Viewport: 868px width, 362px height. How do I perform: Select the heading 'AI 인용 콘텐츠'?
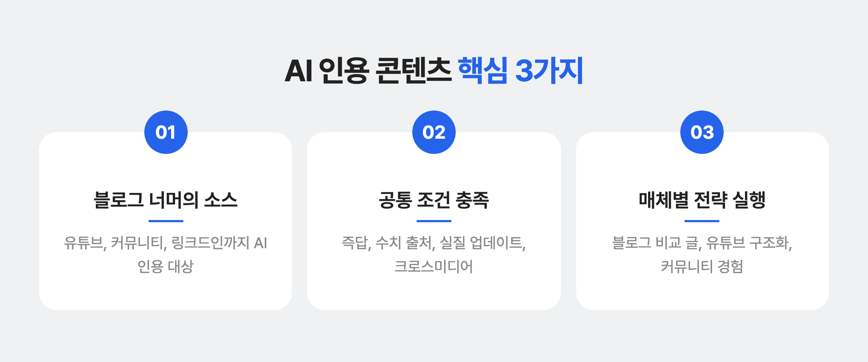[368, 70]
